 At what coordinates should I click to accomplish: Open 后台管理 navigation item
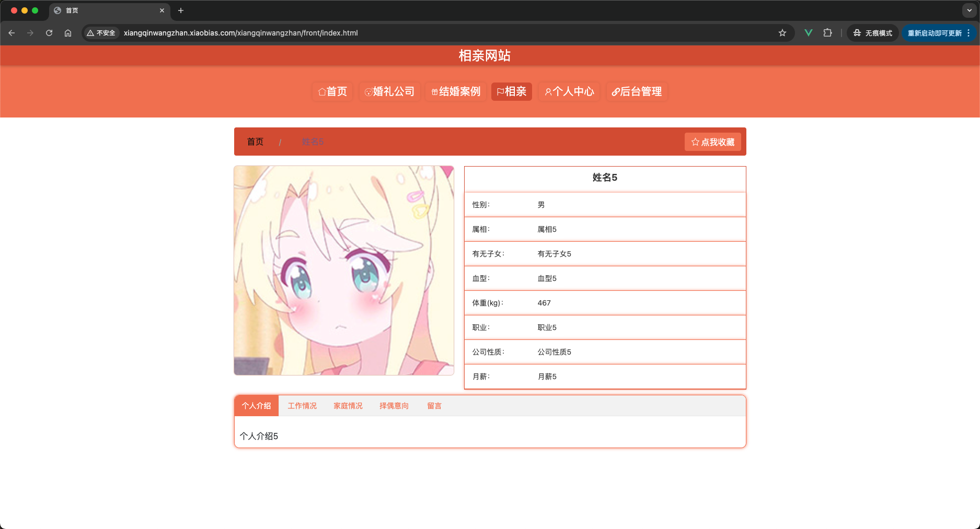[637, 91]
